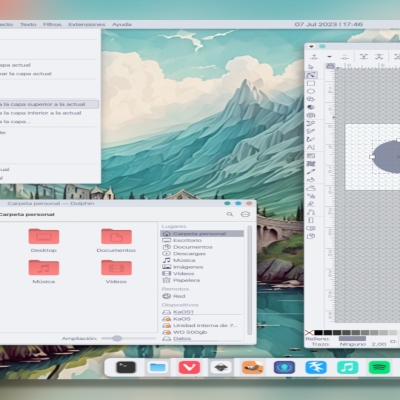Open Descargas in Dolphin's Lugares panel
This screenshot has height=400, width=400.
pyautogui.click(x=202, y=254)
